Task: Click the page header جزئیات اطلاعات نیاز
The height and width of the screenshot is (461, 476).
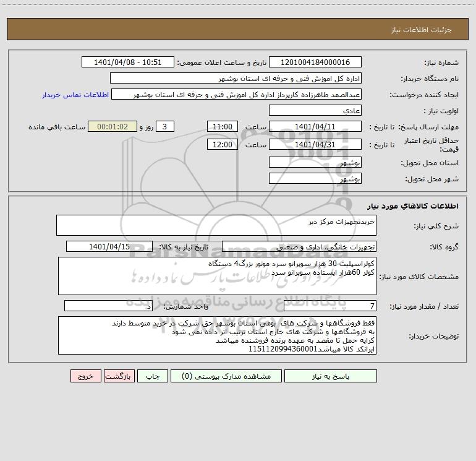Action: (x=421, y=30)
